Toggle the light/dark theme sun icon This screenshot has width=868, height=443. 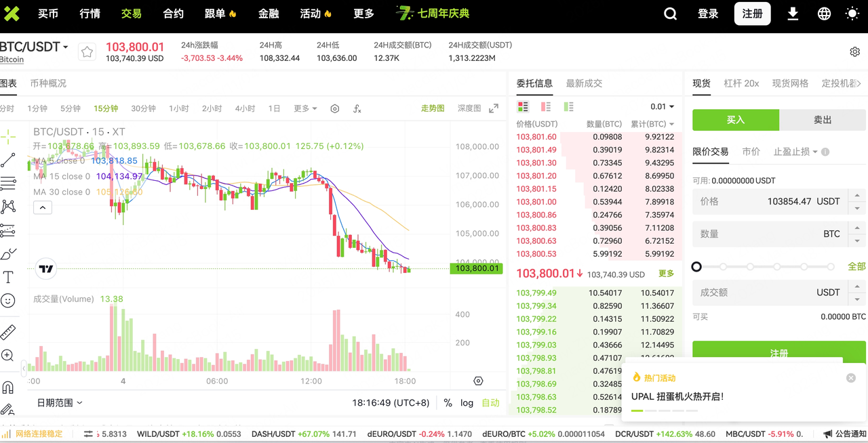tap(852, 14)
